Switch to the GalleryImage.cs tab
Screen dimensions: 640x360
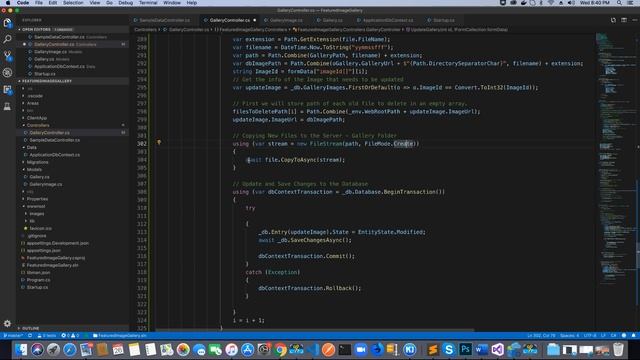(x=286, y=20)
